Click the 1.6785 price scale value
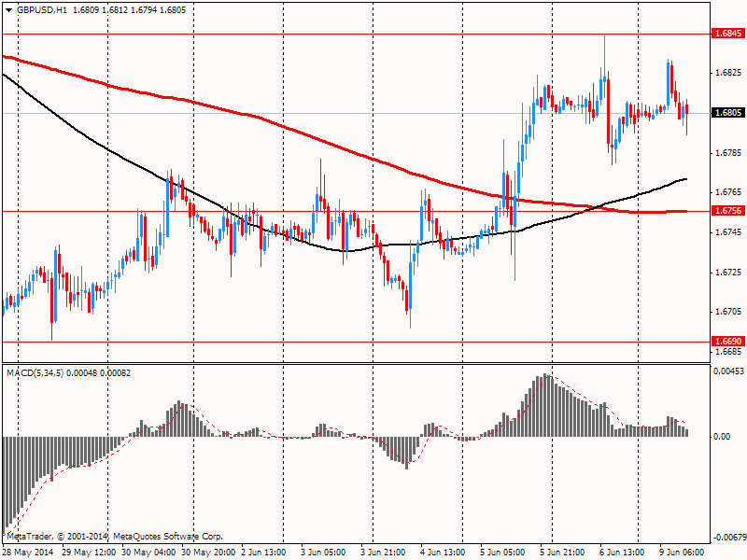Screen dimensions: 747x560 click(x=728, y=153)
